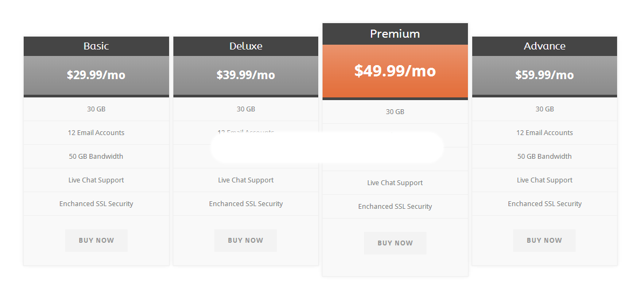Select 50 GB Bandwidth in the Basic column
Viewport: 644px width, 296px height.
96,157
